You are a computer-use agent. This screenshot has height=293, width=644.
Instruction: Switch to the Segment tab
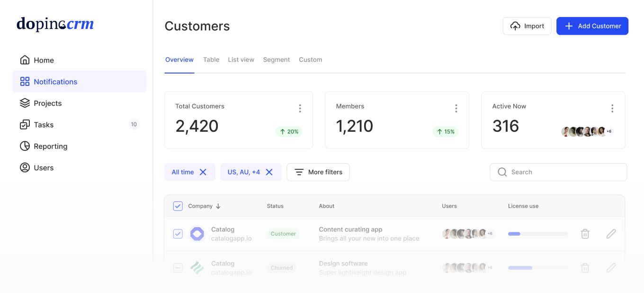pyautogui.click(x=277, y=60)
